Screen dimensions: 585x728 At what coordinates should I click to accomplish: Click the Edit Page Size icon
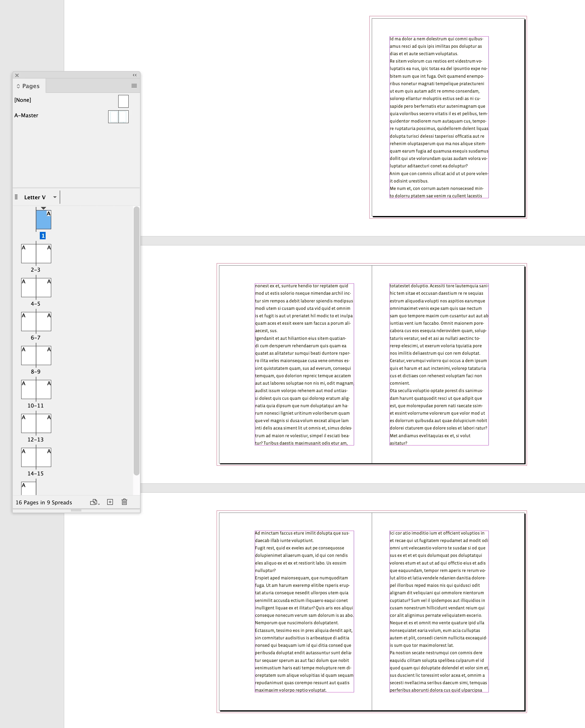(94, 502)
